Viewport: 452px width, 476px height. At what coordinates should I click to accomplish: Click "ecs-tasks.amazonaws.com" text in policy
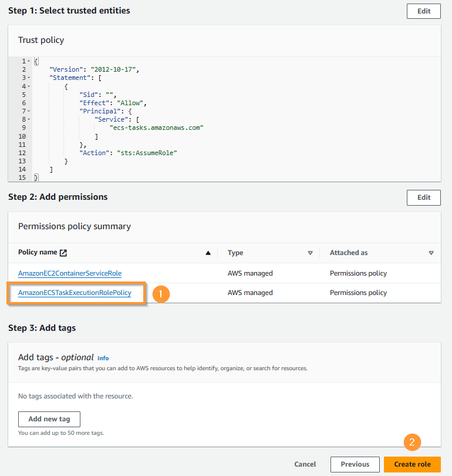pyautogui.click(x=156, y=128)
